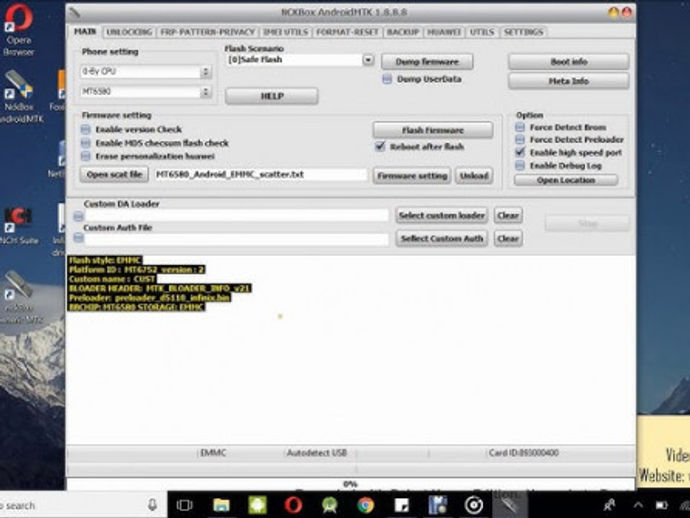Open the HUAWEI tab
This screenshot has width=690, height=518.
coord(444,32)
